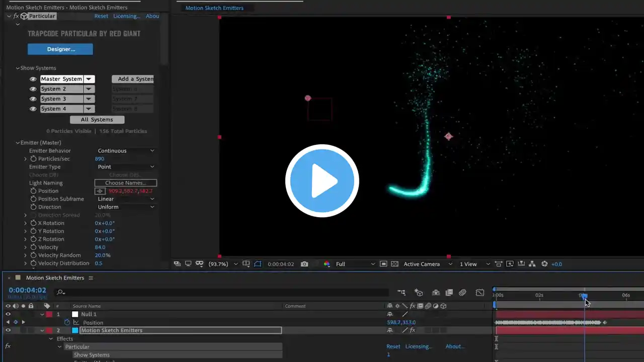The height and width of the screenshot is (362, 644).
Task: Toggle the transparency grid icon in viewer
Action: tap(395, 264)
